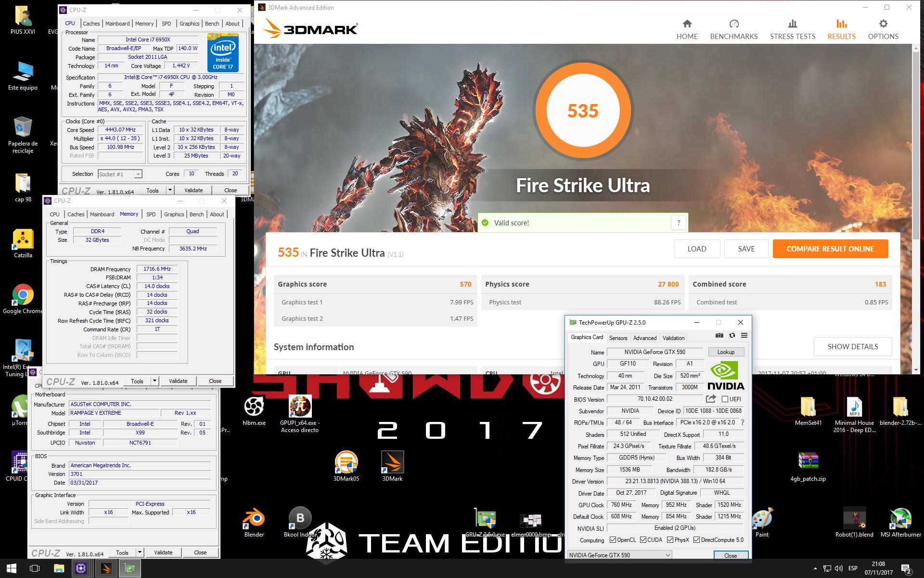Switch to the Bench tab in top CPU-Z
The width and height of the screenshot is (924, 578).
(212, 24)
